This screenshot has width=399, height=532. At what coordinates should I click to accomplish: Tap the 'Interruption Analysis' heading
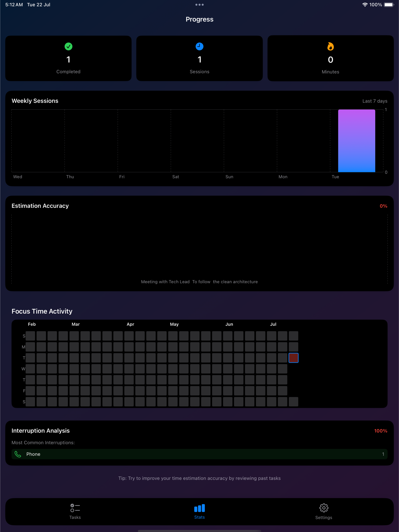(x=41, y=431)
